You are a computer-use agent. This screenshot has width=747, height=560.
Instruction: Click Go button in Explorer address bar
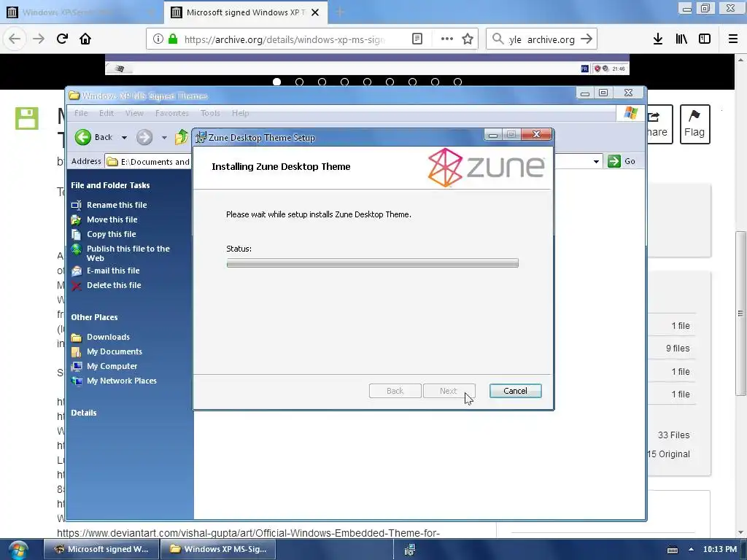pos(622,161)
